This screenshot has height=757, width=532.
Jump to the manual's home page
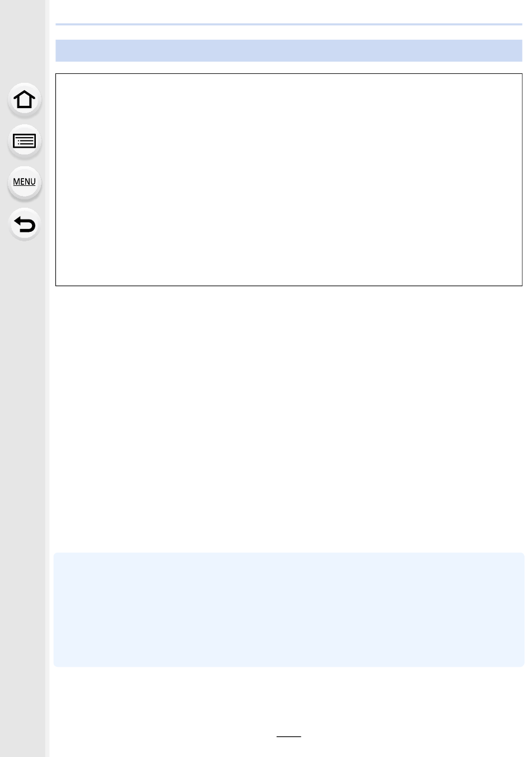(x=24, y=100)
